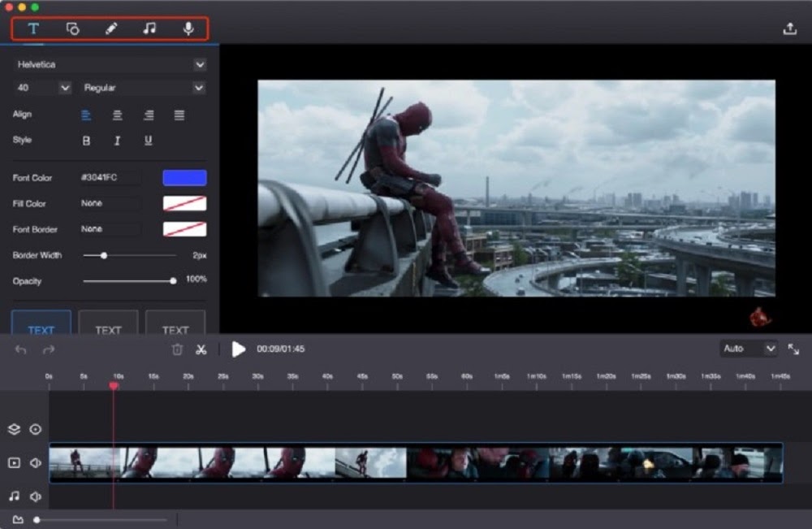Click the red playhead marker
Screen dimensions: 812x529
[x=114, y=386]
